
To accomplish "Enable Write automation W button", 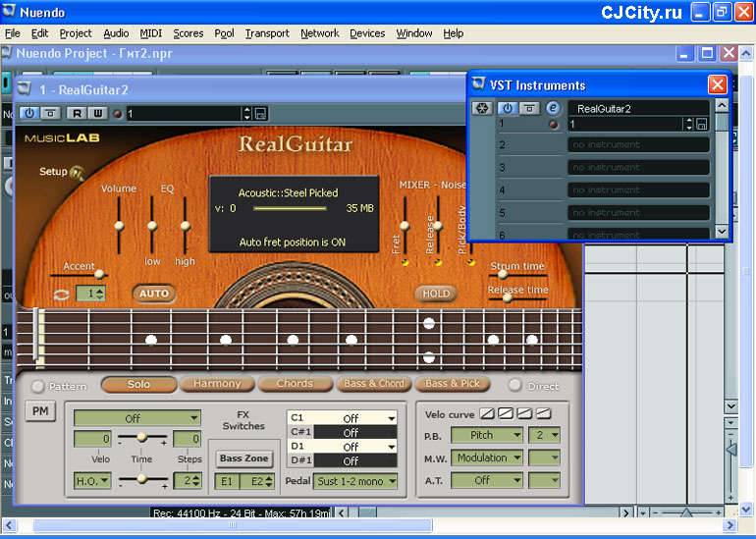I will [x=98, y=113].
